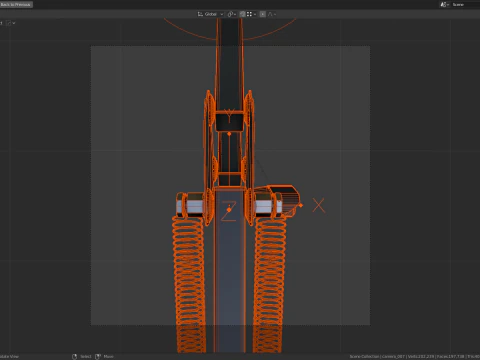Click the scene statistics text in status bar
This screenshot has height=360, width=480.
coord(415,356)
